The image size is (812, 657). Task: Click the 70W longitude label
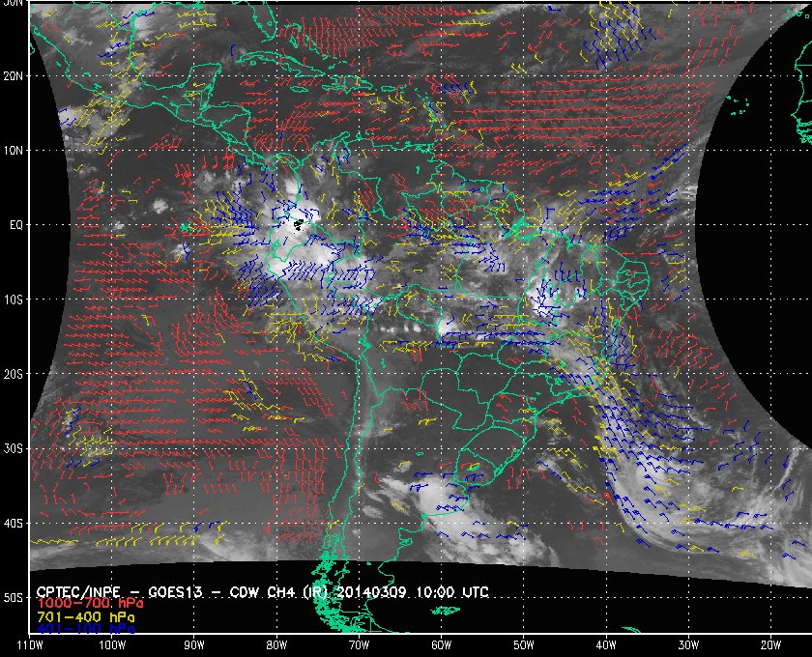tap(359, 645)
